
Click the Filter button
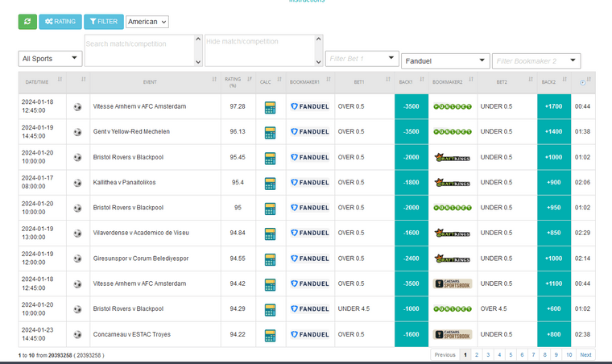pyautogui.click(x=103, y=22)
